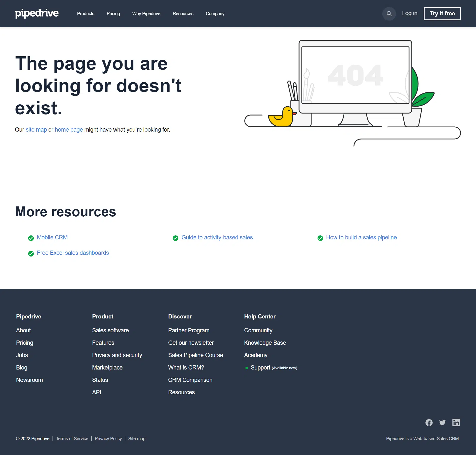This screenshot has height=455, width=476.
Task: Open CRM Comparison link
Action: coord(190,380)
